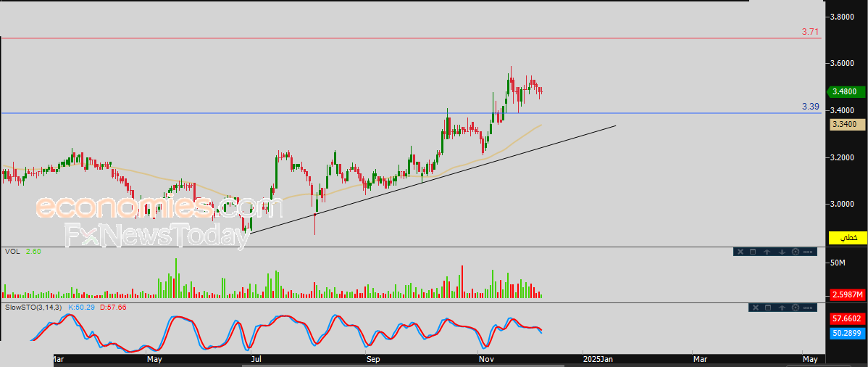Click the Sep time axis label
This screenshot has height=367, width=868.
(x=373, y=359)
